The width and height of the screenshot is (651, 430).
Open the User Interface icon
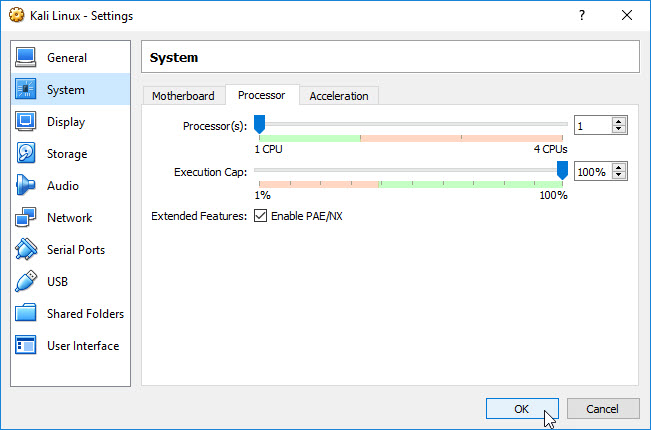click(x=26, y=345)
